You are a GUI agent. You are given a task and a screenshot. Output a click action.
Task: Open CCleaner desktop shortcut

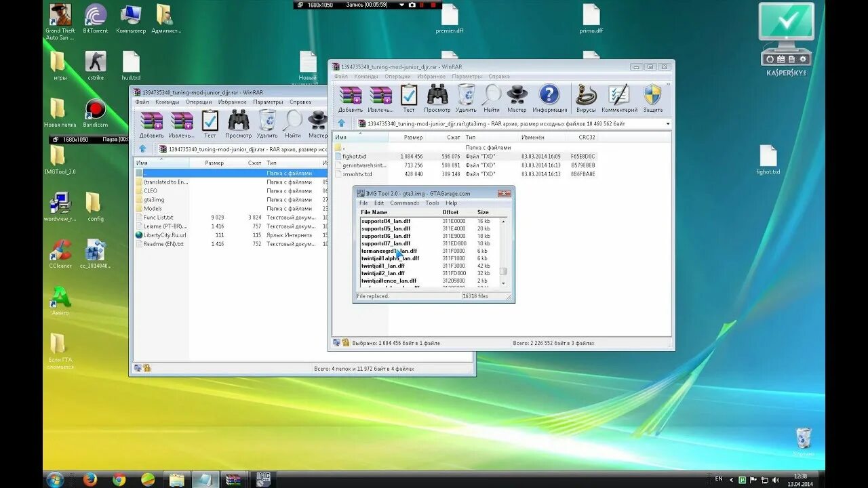coord(60,254)
